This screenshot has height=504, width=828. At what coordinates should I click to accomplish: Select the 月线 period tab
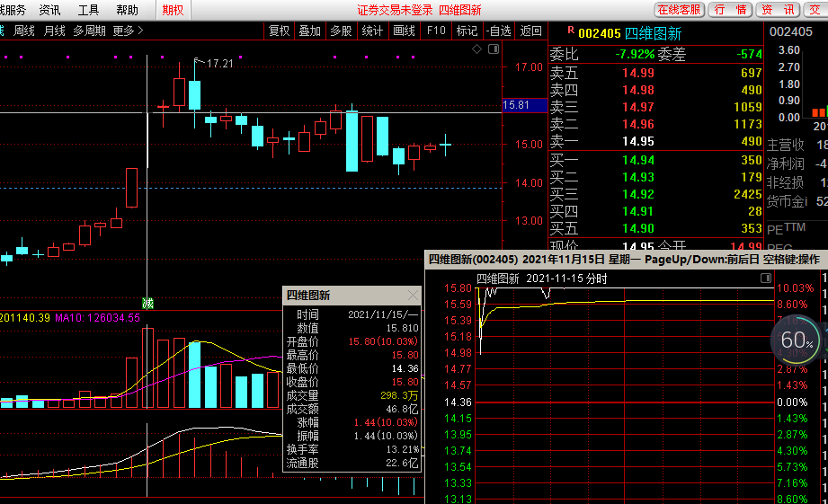tap(54, 31)
